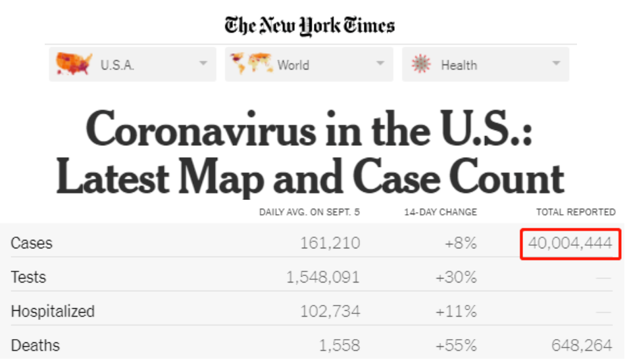Click the Cases row label

32,243
